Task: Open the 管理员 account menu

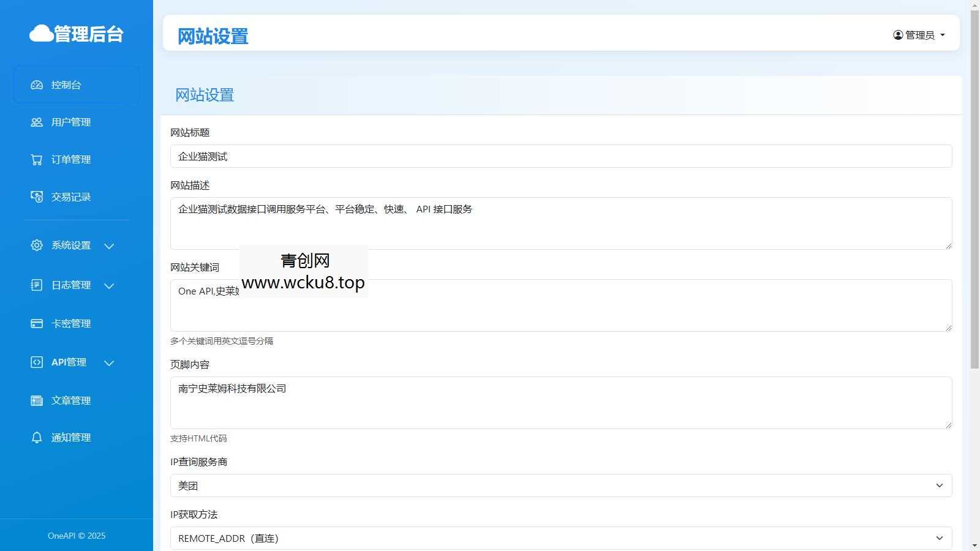Action: point(919,34)
